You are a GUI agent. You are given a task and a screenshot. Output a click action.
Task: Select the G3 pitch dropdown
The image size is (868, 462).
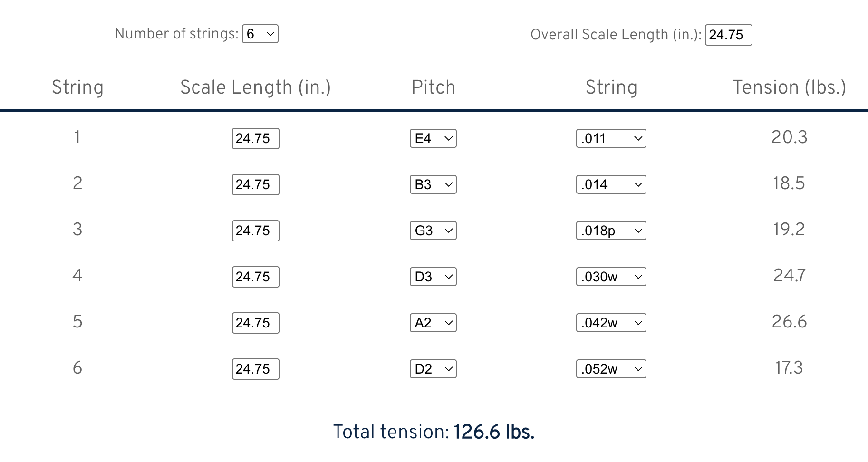click(433, 231)
